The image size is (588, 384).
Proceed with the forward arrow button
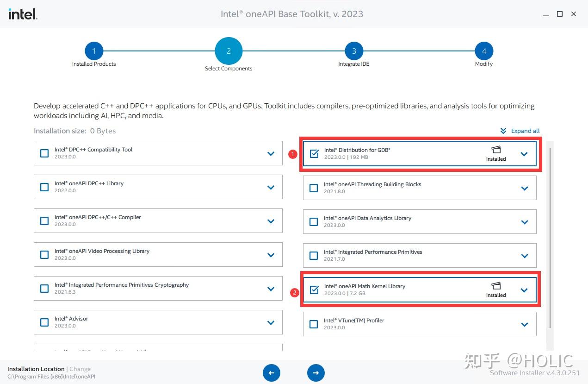click(x=316, y=372)
